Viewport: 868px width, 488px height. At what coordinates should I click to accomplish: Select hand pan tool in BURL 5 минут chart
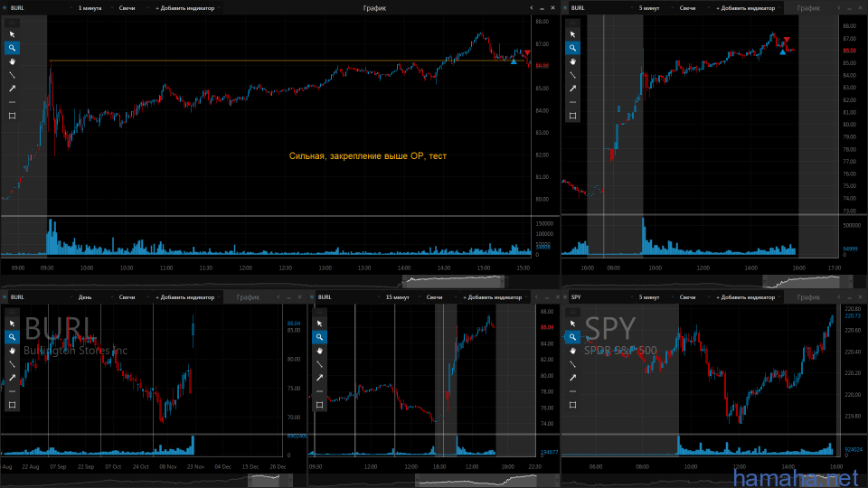click(573, 61)
